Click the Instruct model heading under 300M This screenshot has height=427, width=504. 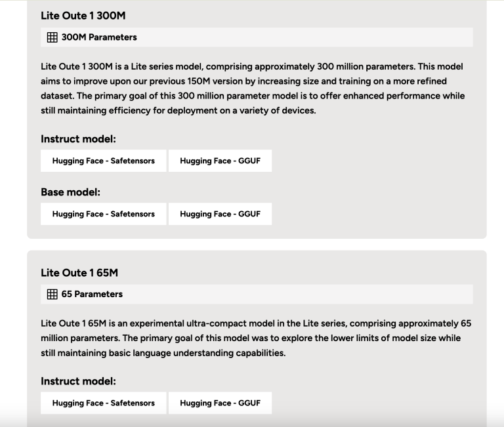pyautogui.click(x=78, y=139)
